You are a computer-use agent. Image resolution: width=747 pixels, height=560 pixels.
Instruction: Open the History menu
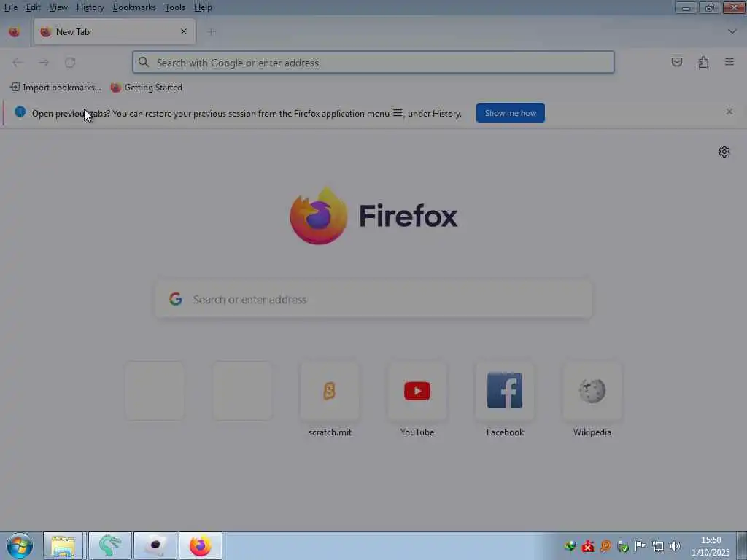click(90, 7)
